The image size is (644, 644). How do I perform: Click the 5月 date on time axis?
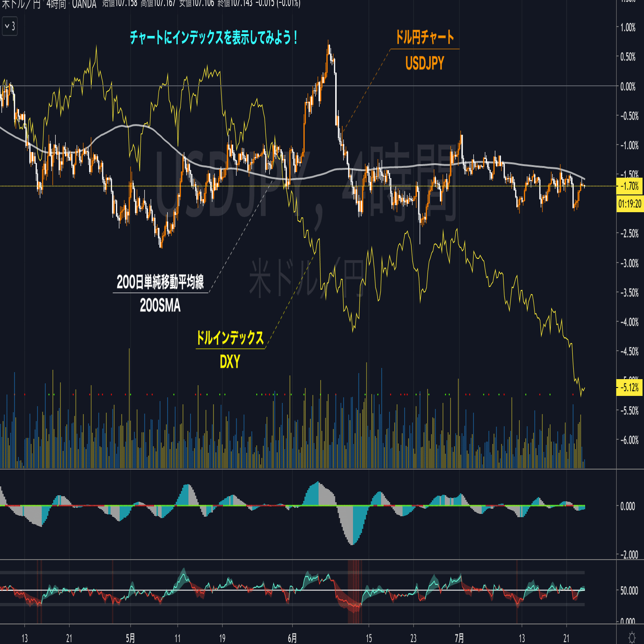(x=131, y=637)
